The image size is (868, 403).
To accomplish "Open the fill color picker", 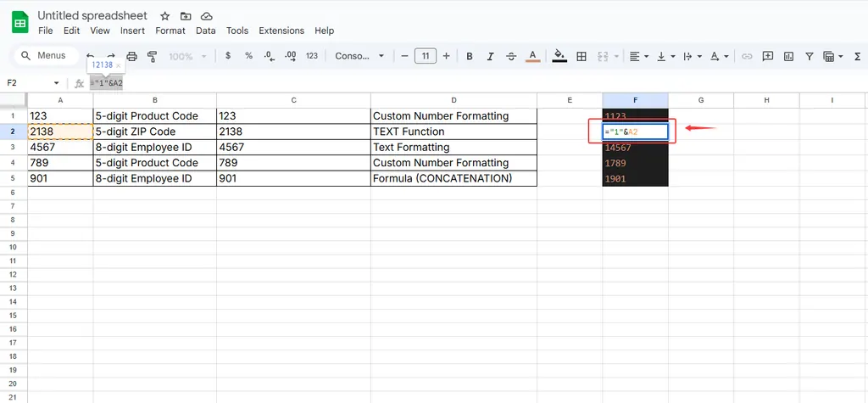I will 559,56.
